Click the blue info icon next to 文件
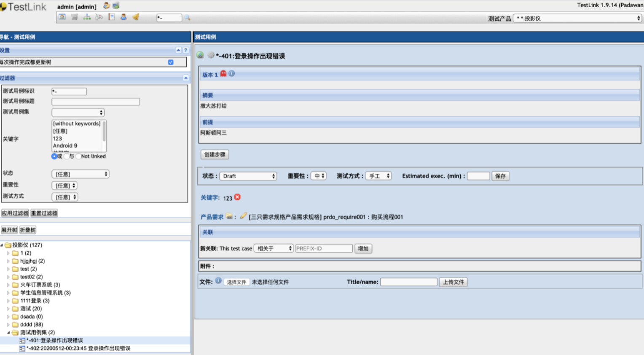Screen dimensions: 644x355 click(218, 281)
